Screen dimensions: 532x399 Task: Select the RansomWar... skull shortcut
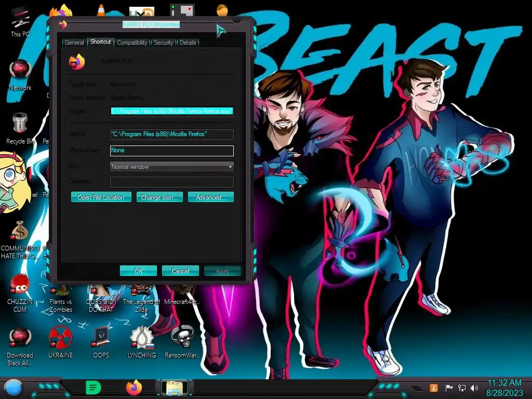182,343
